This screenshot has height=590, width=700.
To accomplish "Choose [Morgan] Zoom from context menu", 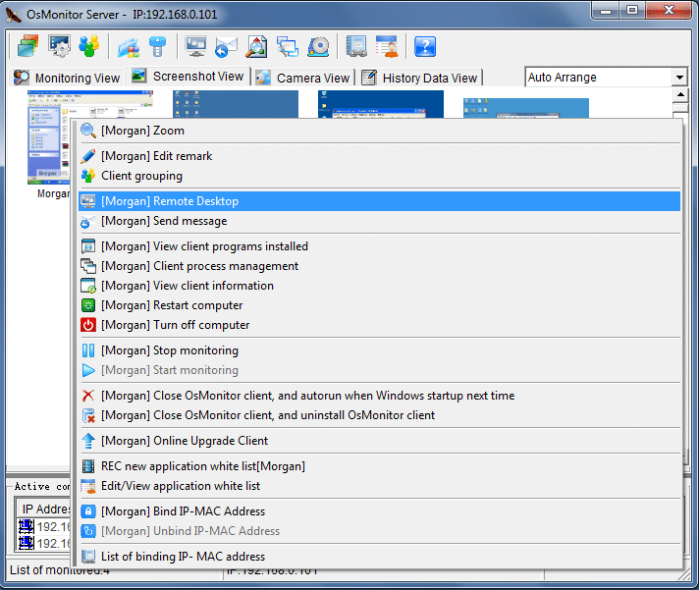I will (380, 131).
